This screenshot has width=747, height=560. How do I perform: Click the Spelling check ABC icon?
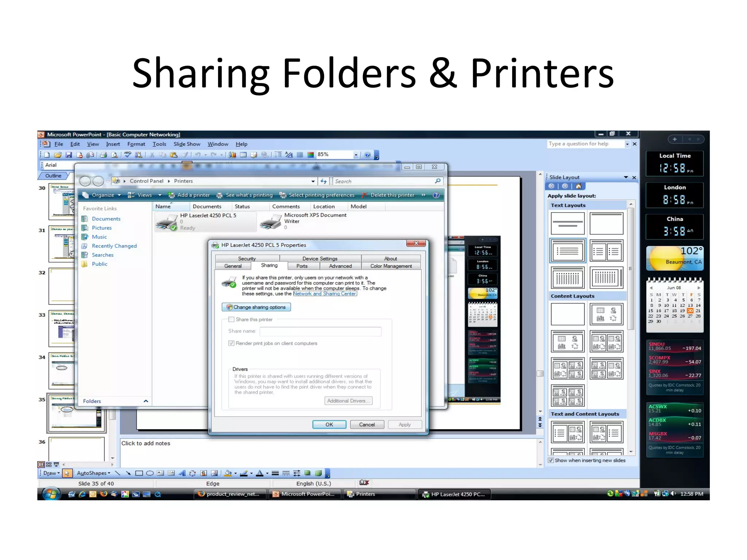[x=128, y=155]
